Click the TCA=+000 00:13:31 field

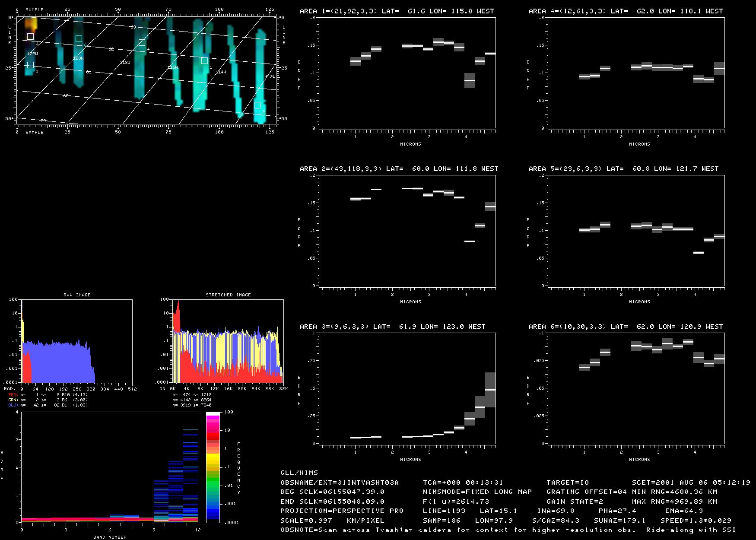tap(463, 483)
